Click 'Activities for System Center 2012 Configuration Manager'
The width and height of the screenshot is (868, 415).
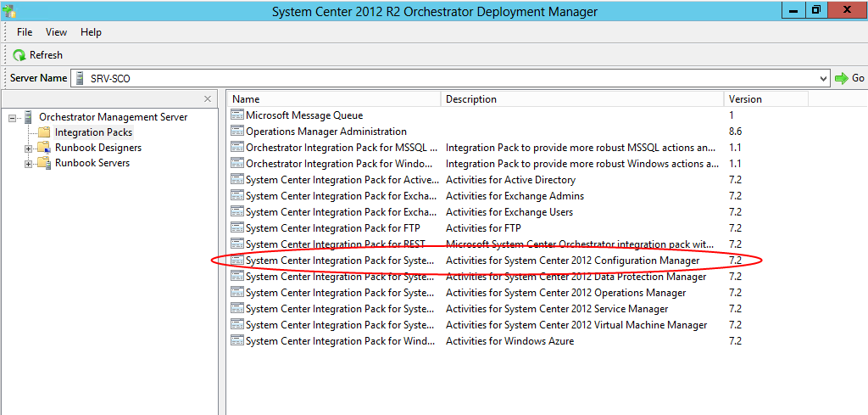tap(572, 260)
